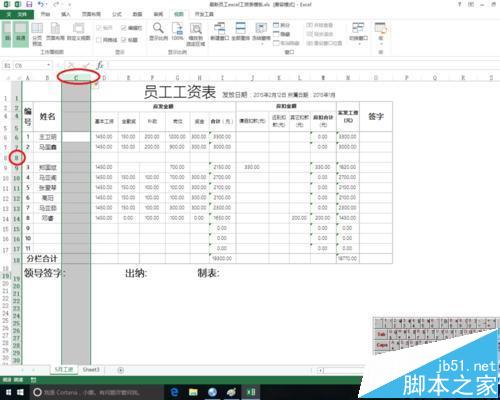This screenshot has height=400, width=500.
Task: Enable View Side by Side (并排查看)
Action: (x=320, y=25)
